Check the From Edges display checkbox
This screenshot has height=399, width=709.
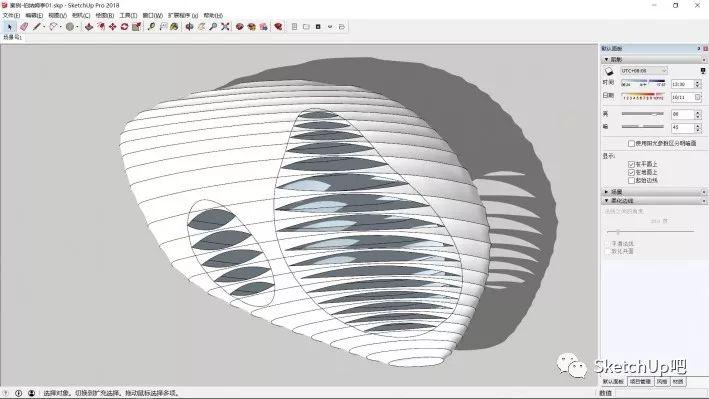click(x=631, y=180)
